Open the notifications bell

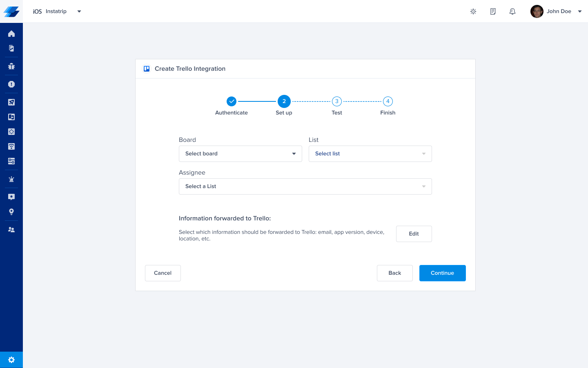tap(512, 11)
